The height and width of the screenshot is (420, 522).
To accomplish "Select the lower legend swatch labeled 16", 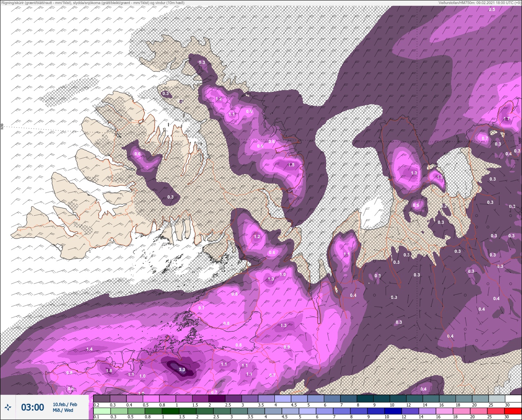I will point(445,411).
